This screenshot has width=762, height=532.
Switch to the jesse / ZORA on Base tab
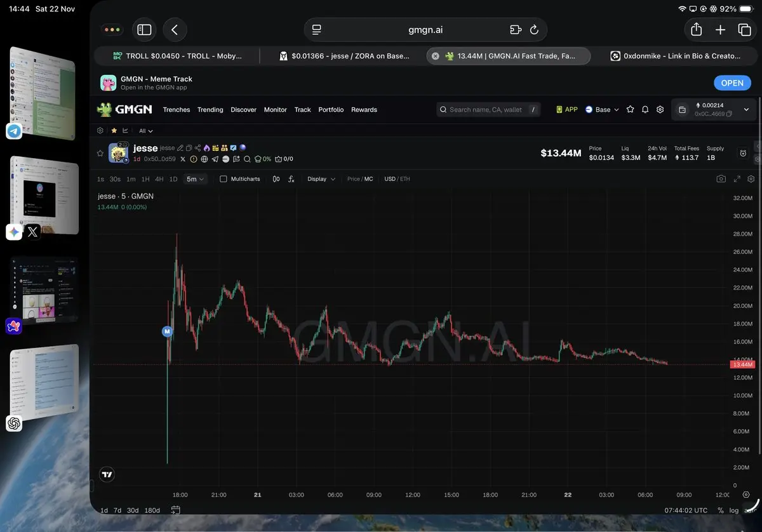pyautogui.click(x=344, y=56)
